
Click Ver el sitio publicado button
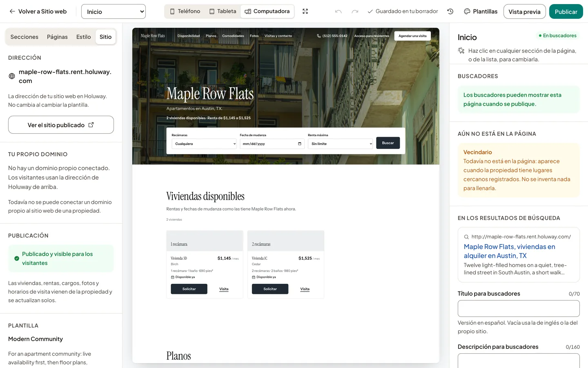pyautogui.click(x=61, y=125)
